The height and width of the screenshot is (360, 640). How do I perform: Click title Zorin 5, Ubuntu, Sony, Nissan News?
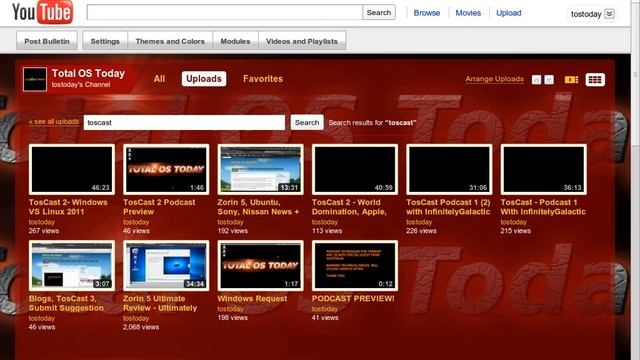pyautogui.click(x=258, y=207)
